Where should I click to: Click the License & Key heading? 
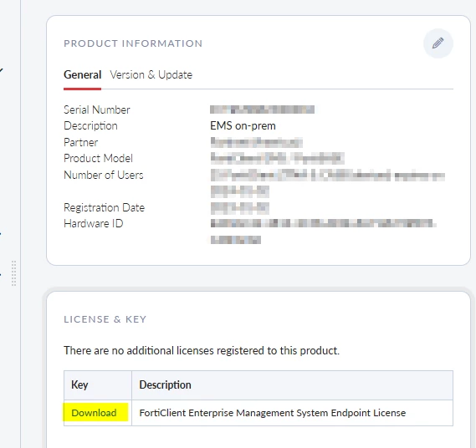tap(105, 319)
